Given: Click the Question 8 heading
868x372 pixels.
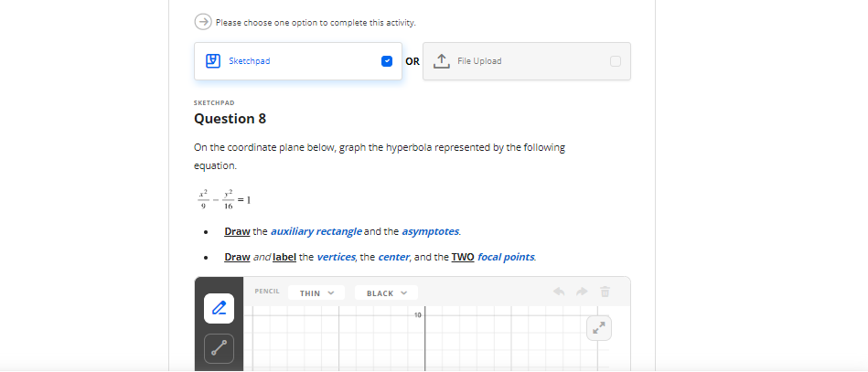Looking at the screenshot, I should [x=230, y=119].
